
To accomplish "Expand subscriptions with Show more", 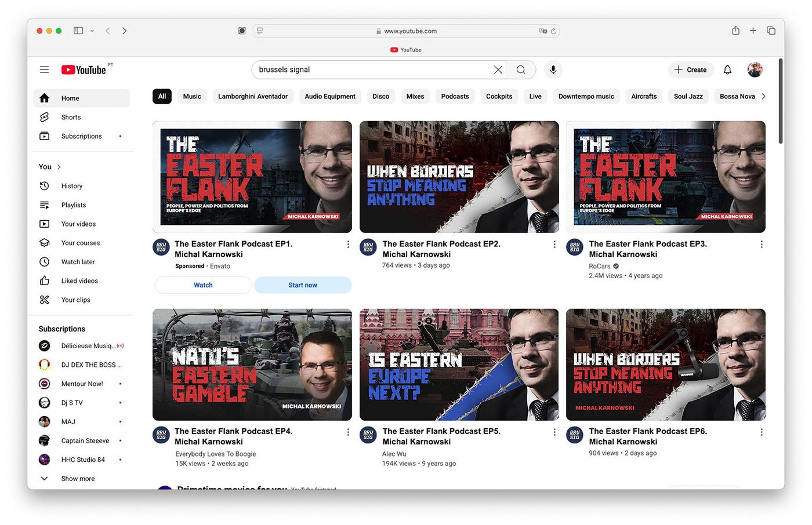I will [x=81, y=479].
